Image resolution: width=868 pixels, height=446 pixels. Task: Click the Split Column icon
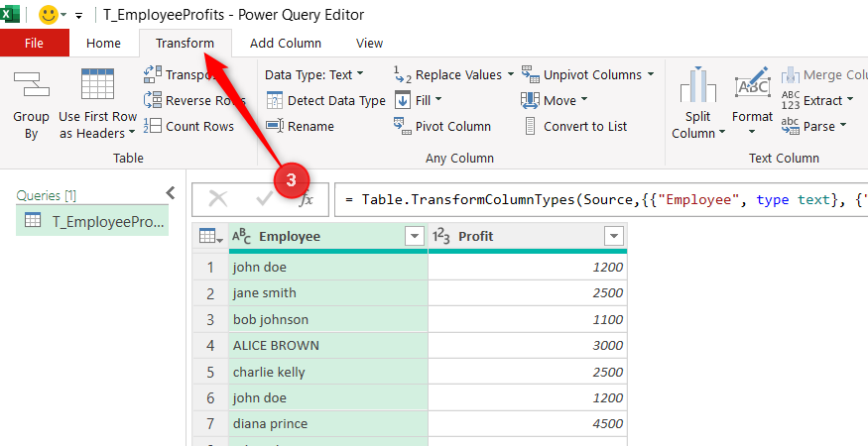pos(697,84)
